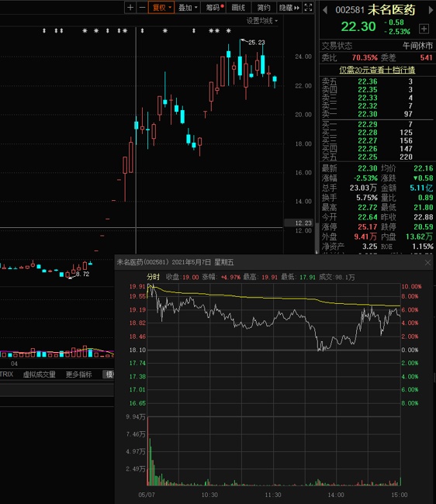Click the 均价 22.16 value
Image resolution: width=436 pixels, height=504 pixels.
pyautogui.click(x=423, y=168)
